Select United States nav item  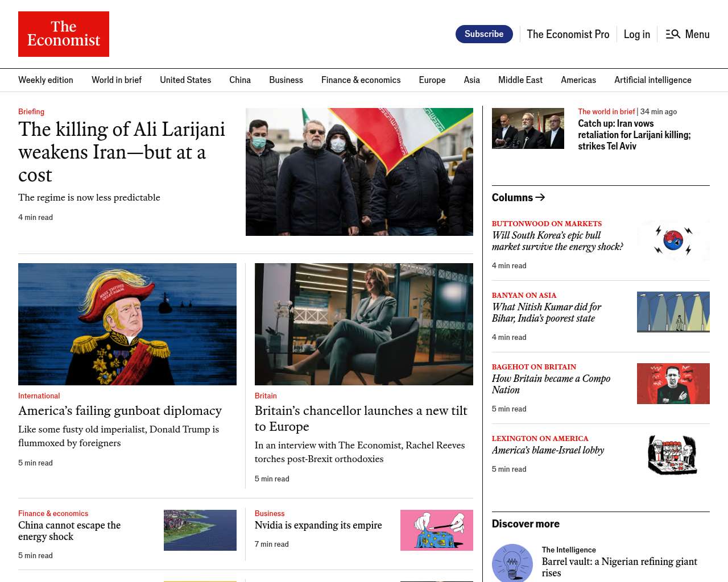click(x=185, y=80)
